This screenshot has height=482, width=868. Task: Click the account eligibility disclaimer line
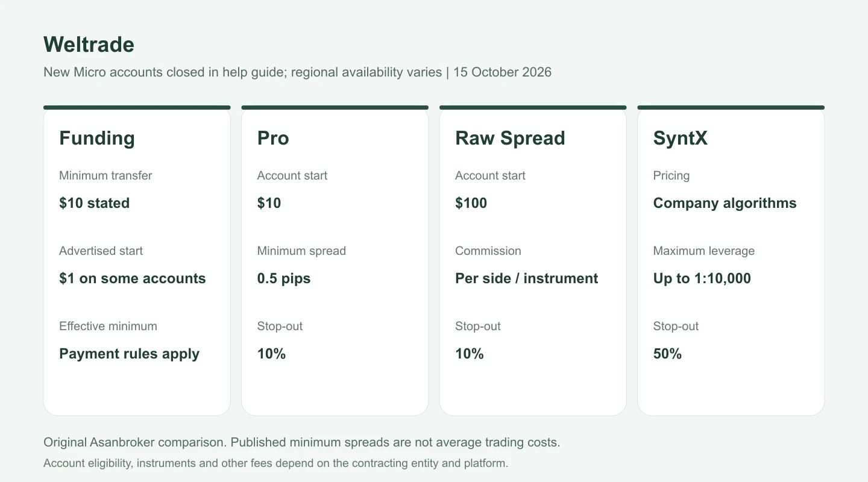276,463
